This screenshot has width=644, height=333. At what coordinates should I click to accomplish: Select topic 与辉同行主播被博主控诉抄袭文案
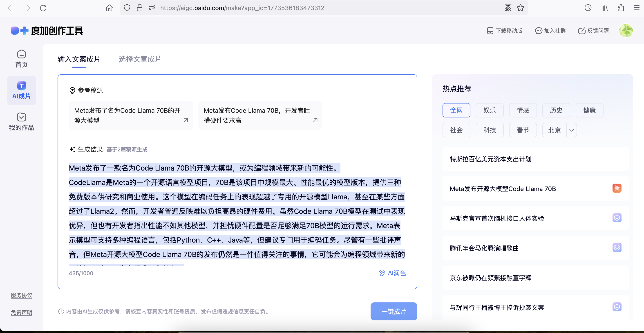tap(535, 307)
